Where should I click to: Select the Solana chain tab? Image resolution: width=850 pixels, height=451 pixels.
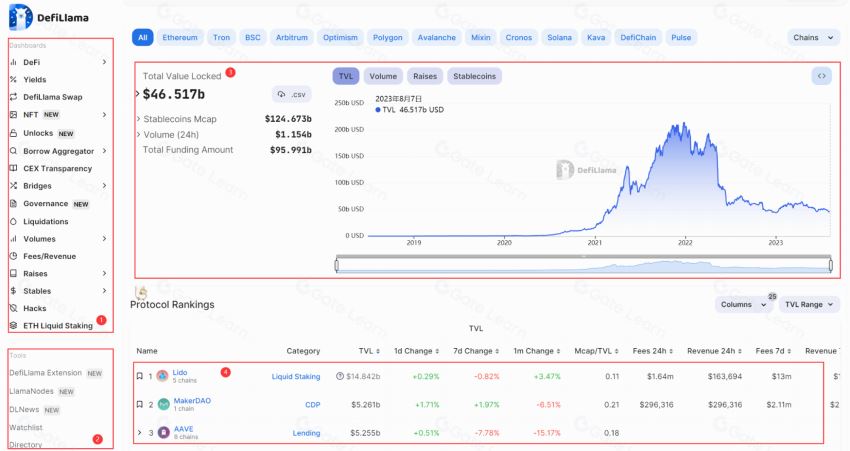(559, 38)
